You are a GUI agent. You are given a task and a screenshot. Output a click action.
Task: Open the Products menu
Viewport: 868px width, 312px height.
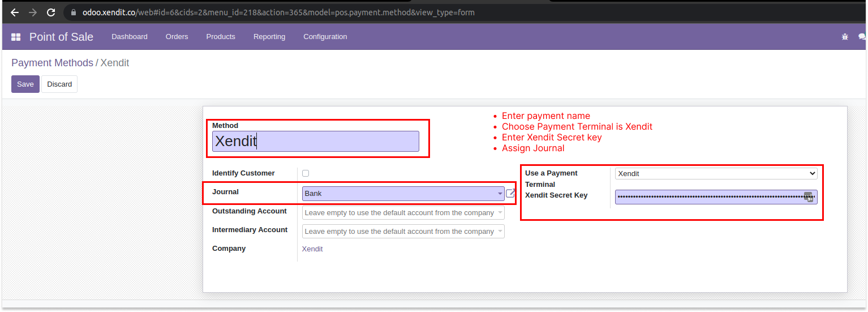point(221,37)
